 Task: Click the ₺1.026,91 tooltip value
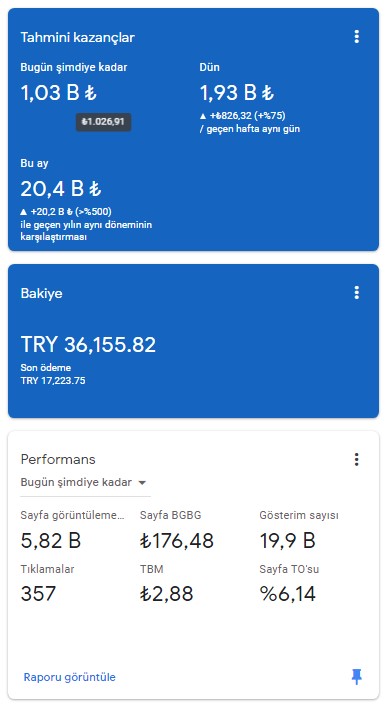click(103, 122)
